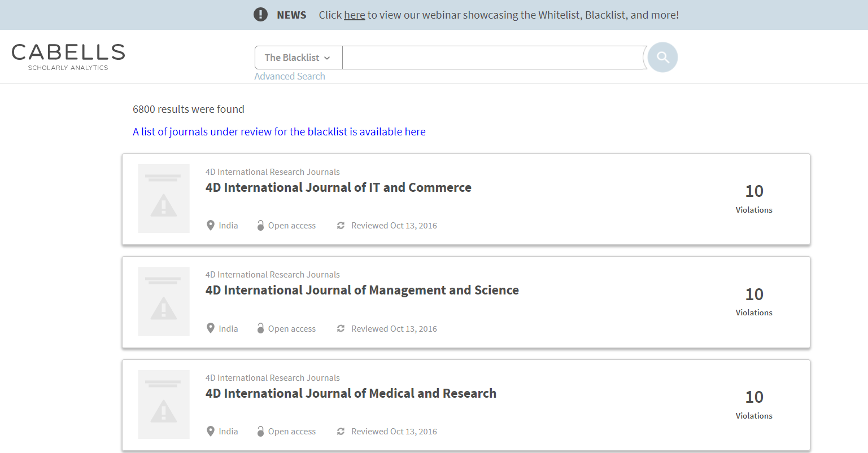Open 4D International Journal of Management and Science
Viewport: 868px width, 453px height.
click(x=362, y=290)
